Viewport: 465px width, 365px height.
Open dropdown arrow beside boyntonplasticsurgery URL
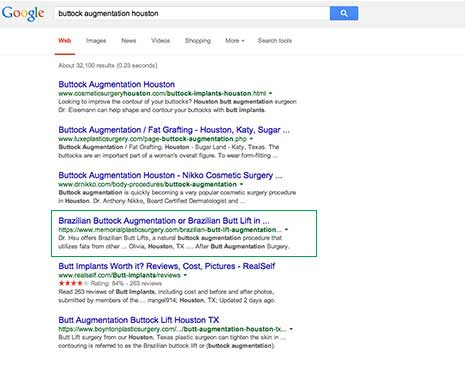[x=291, y=329]
